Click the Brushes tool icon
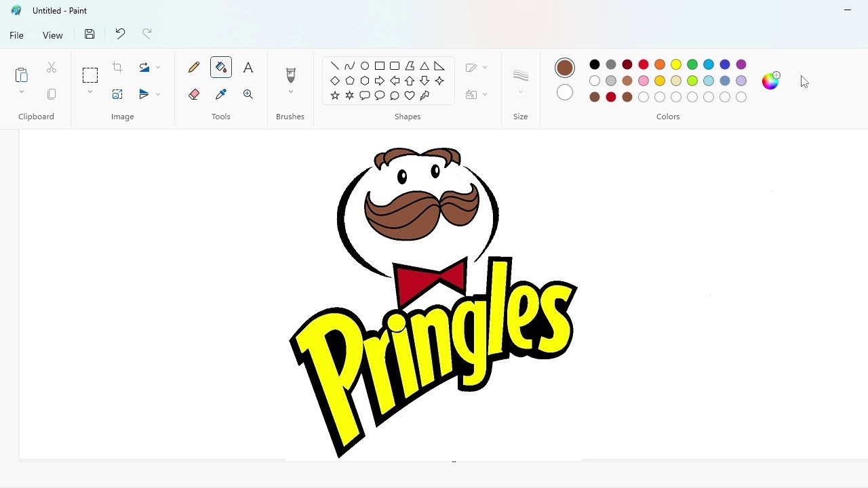 tap(291, 75)
